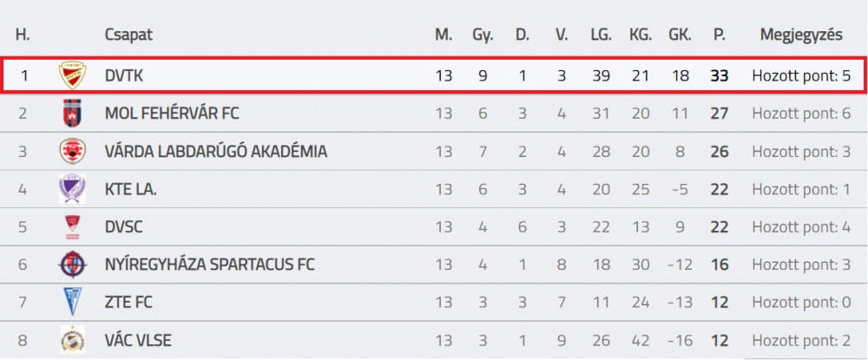This screenshot has width=868, height=360.
Task: Click the purple KTE LA. crest
Action: pos(73,189)
